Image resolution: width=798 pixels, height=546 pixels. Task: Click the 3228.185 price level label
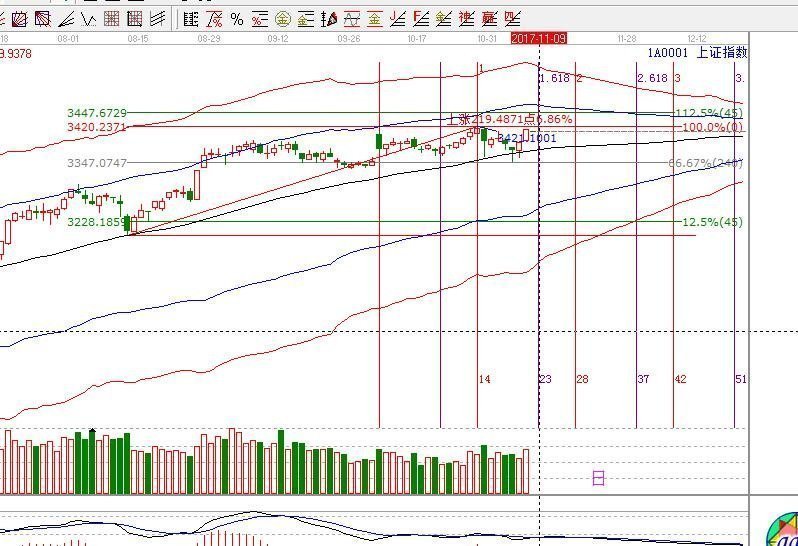coord(95,222)
